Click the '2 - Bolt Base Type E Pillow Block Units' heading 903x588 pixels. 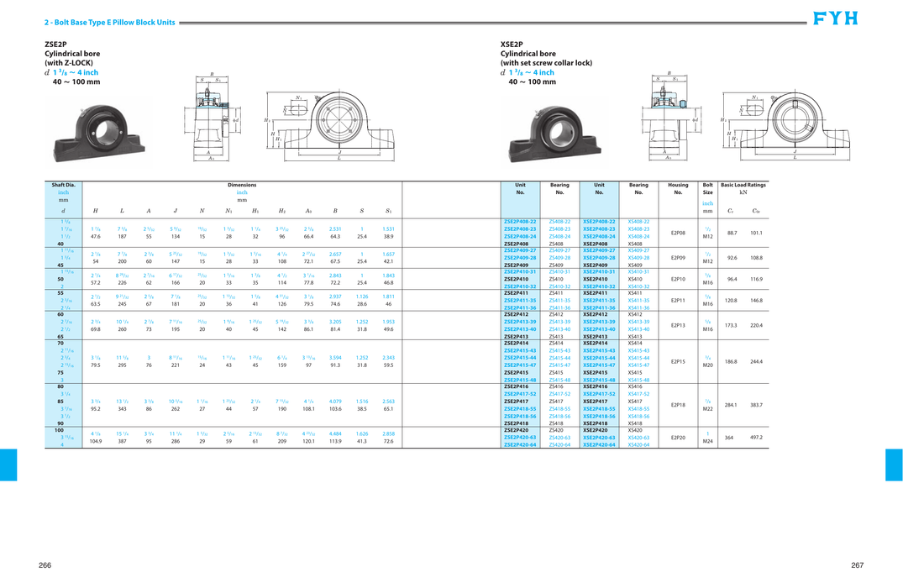[110, 23]
